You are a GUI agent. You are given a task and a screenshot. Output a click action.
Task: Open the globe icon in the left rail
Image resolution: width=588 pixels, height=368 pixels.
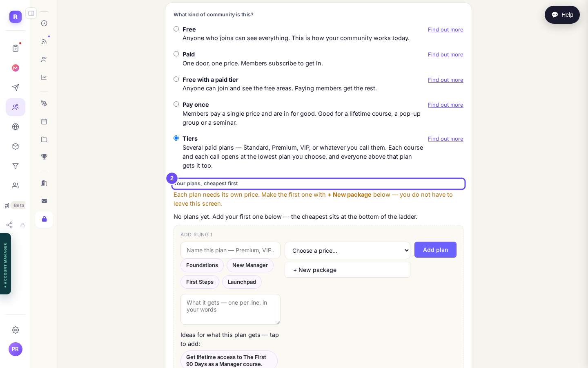(16, 127)
